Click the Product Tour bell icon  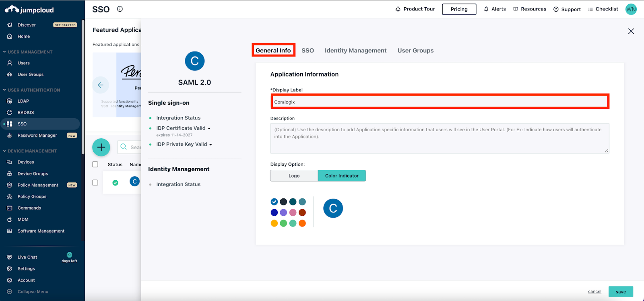tap(398, 9)
